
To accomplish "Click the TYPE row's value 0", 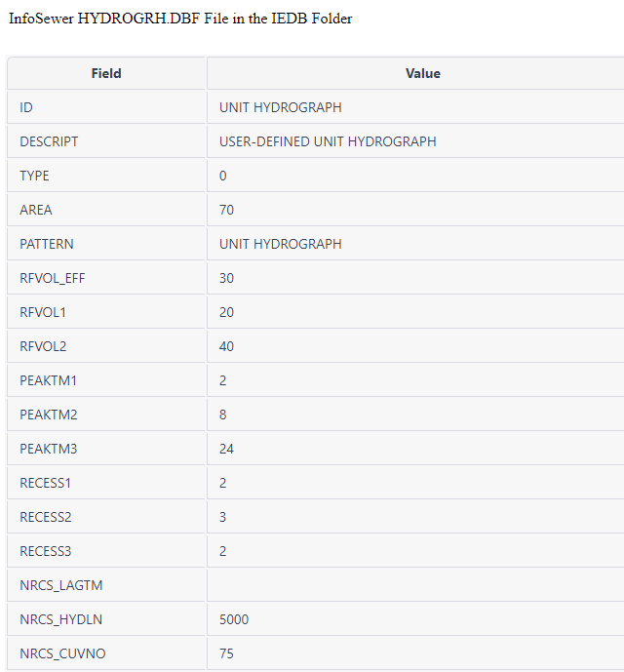I will point(223,176).
